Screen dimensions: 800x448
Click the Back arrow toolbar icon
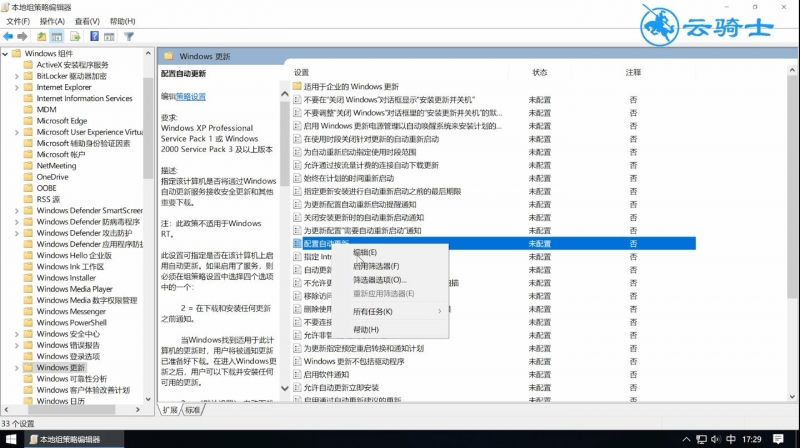8,36
